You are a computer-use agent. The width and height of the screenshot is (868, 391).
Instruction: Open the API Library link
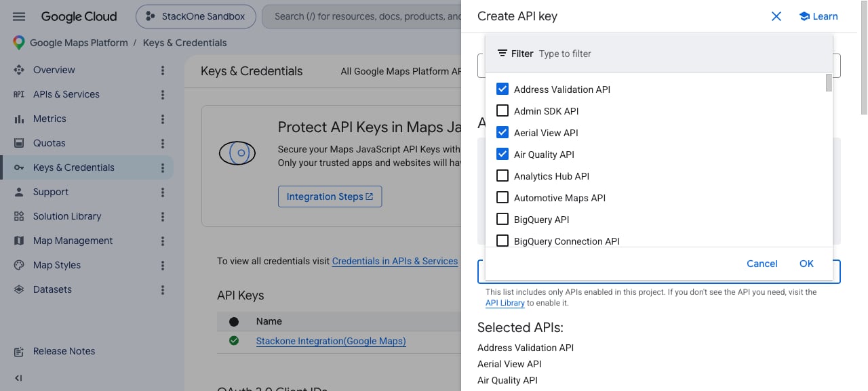(505, 303)
